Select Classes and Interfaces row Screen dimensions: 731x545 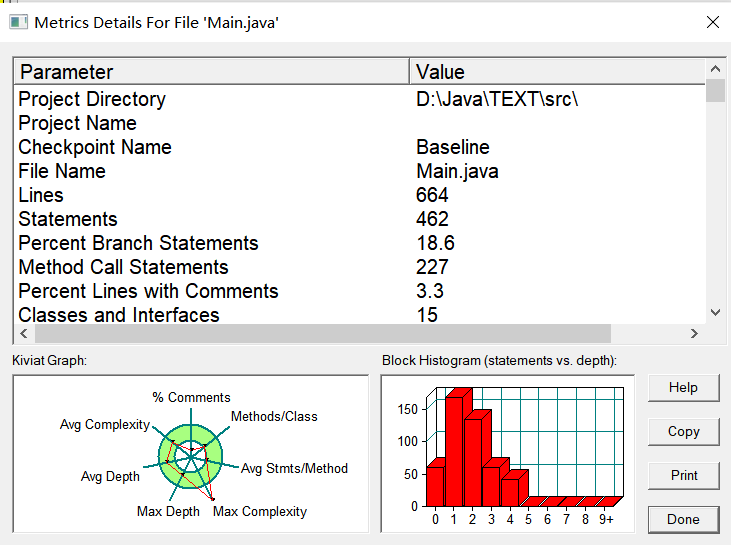(x=360, y=315)
